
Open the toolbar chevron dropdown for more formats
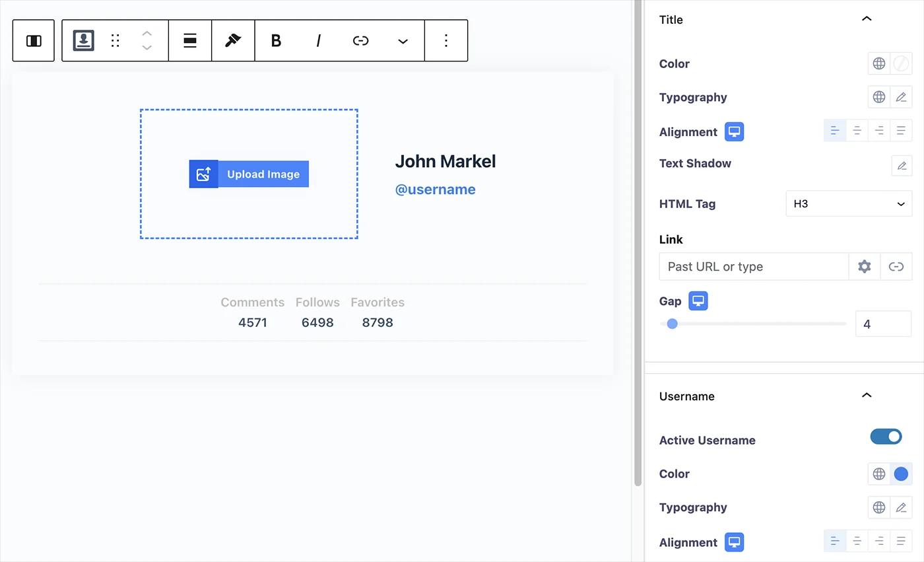coord(403,40)
